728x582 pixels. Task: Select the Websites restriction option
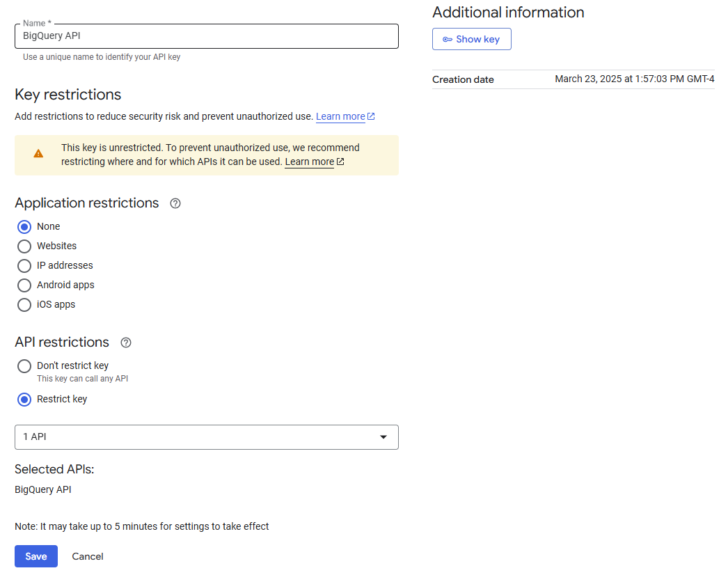click(24, 246)
